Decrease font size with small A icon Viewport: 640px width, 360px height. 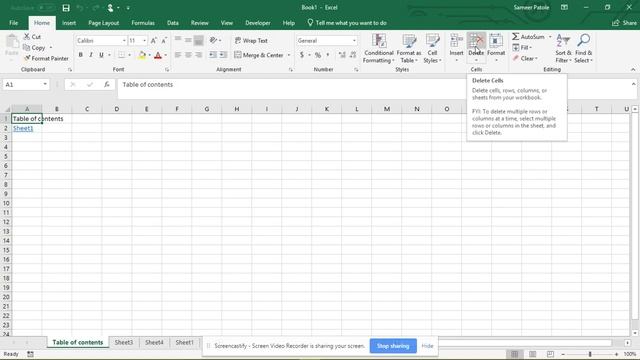[x=164, y=40]
